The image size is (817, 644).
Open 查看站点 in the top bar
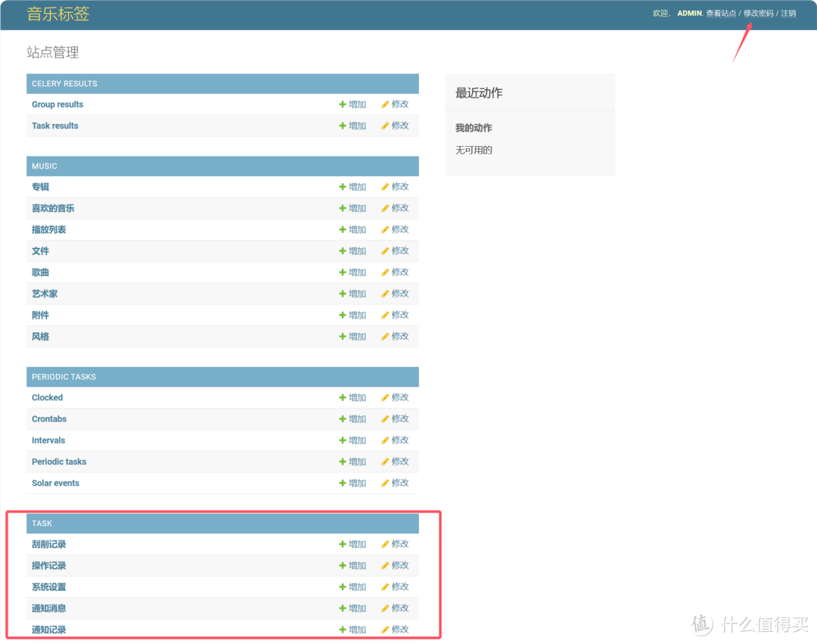[x=720, y=14]
